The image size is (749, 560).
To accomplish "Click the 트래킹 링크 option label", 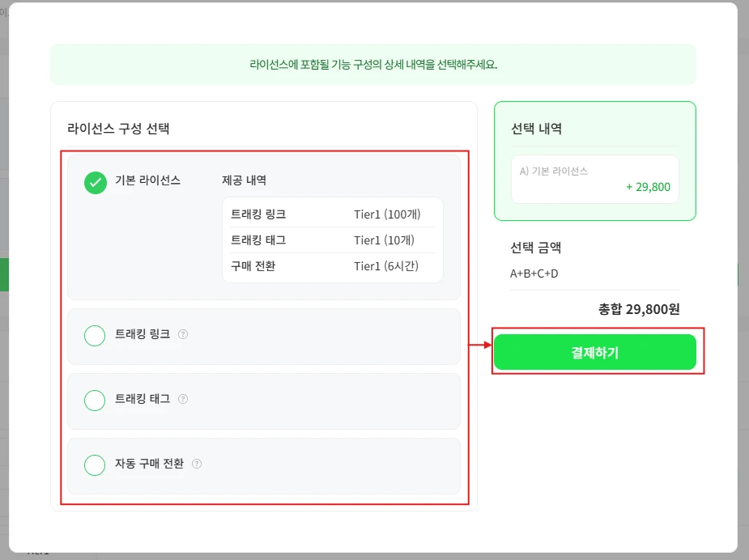I will coord(143,334).
